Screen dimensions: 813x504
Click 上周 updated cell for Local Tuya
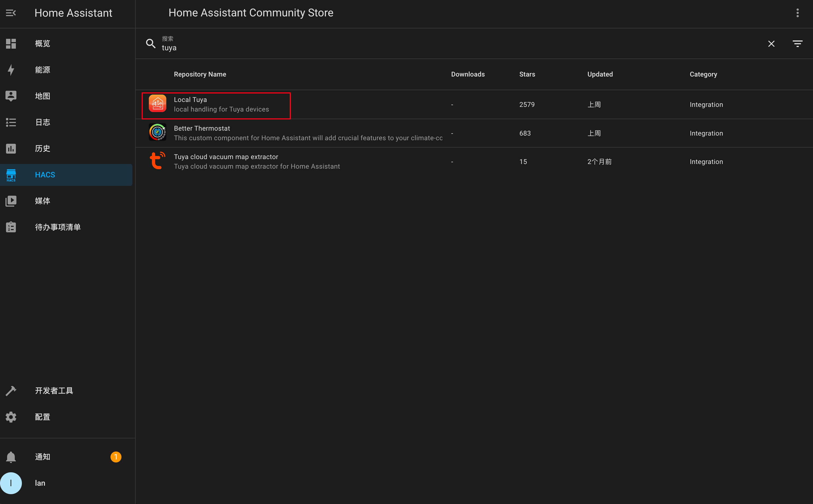click(x=594, y=105)
